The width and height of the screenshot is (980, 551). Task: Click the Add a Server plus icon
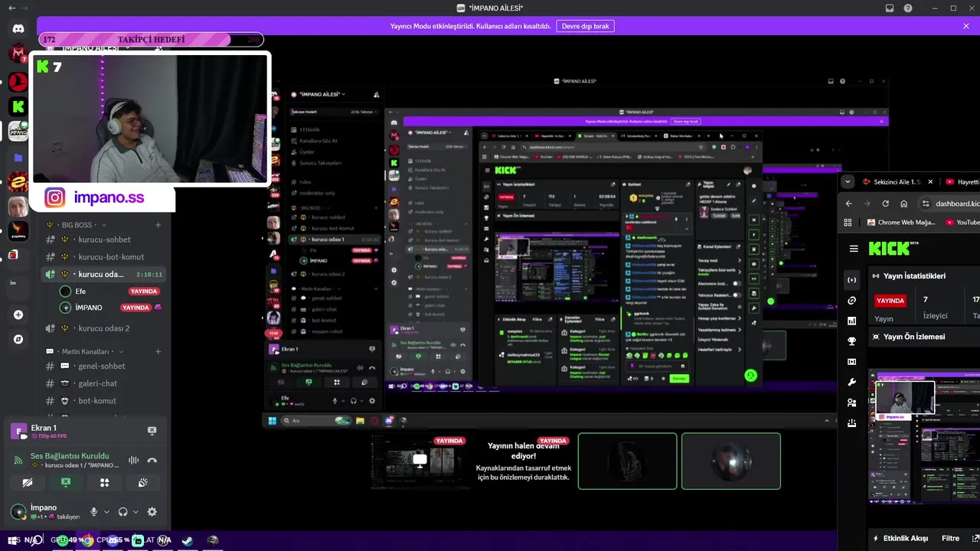pyautogui.click(x=18, y=315)
